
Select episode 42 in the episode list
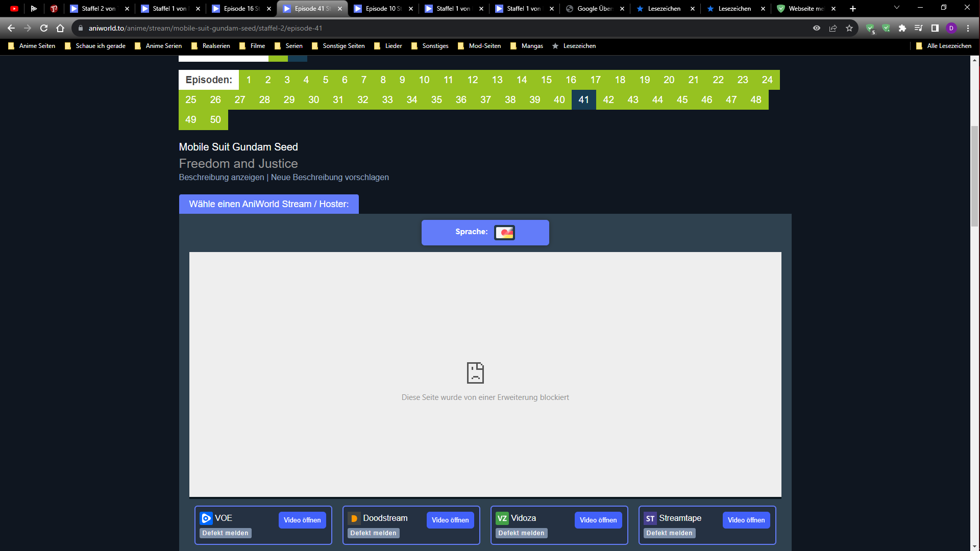point(608,99)
